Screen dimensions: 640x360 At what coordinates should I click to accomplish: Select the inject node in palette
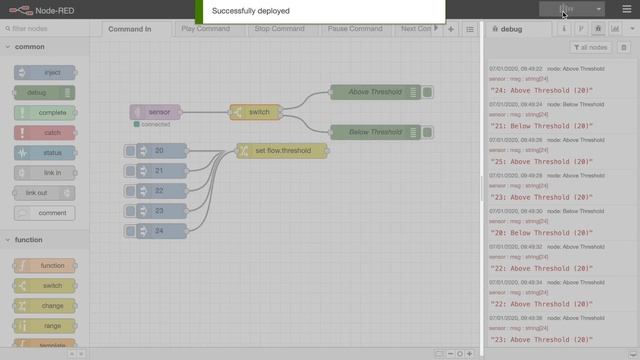44,73
